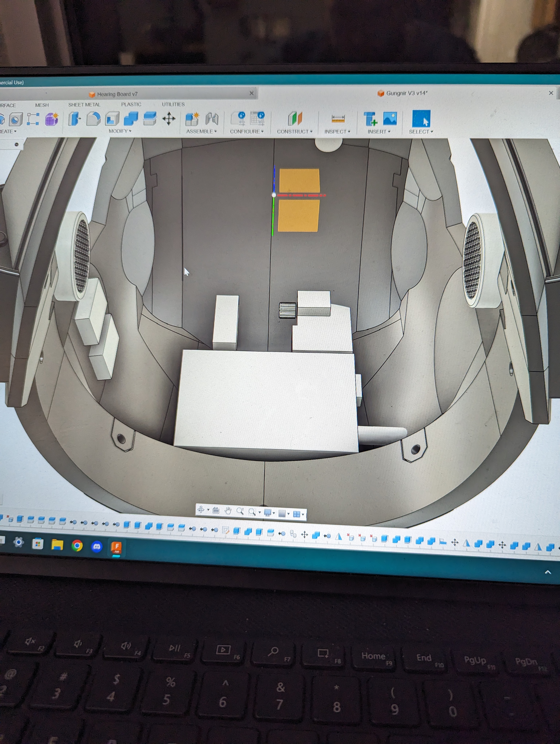560x744 pixels.
Task: Click the dashed-box Scale icon
Action: [33, 119]
